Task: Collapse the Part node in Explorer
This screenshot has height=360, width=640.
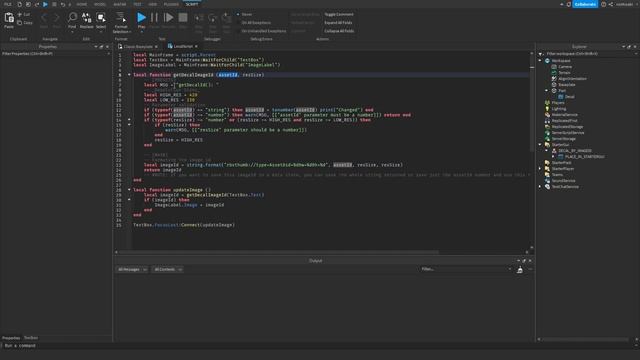Action: click(x=547, y=91)
